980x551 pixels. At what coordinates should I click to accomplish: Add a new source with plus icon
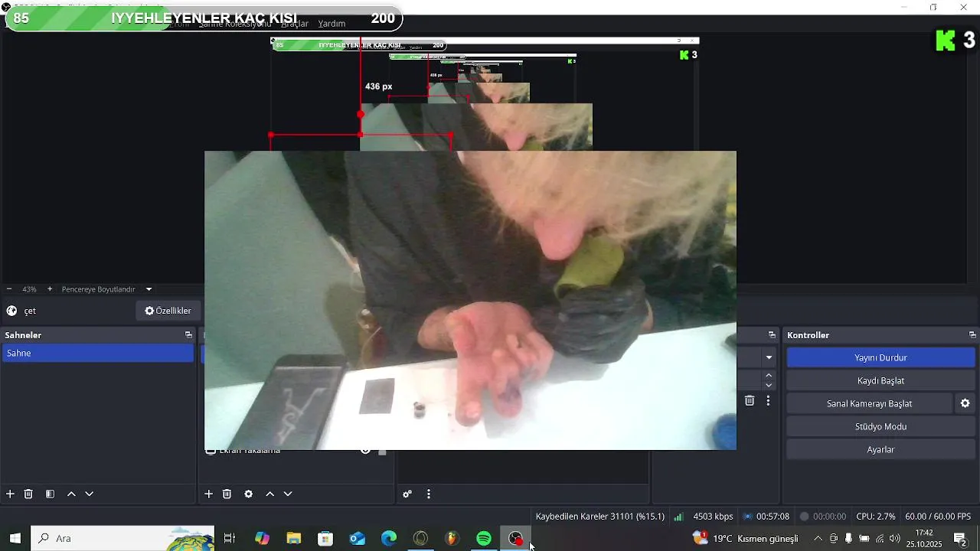pyautogui.click(x=208, y=494)
